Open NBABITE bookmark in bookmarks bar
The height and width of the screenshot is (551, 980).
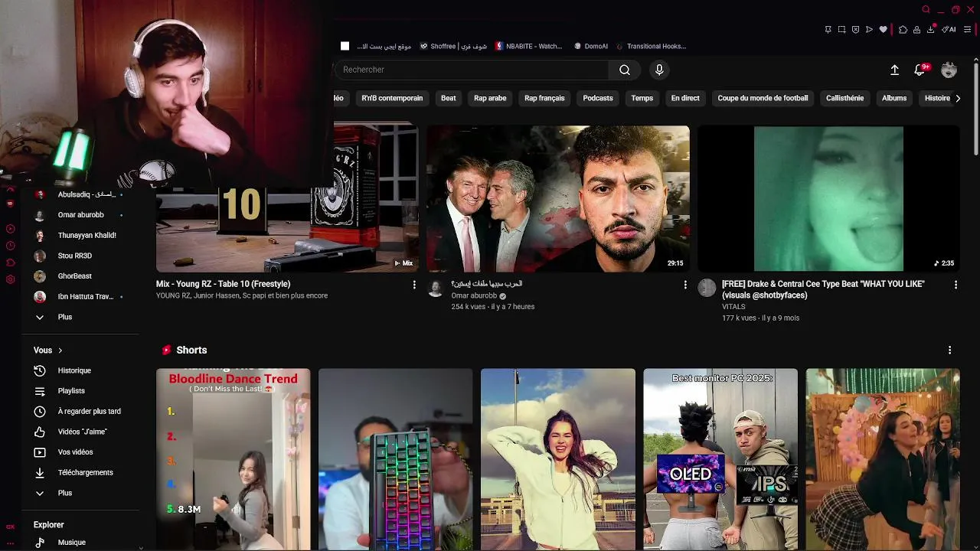click(x=528, y=46)
